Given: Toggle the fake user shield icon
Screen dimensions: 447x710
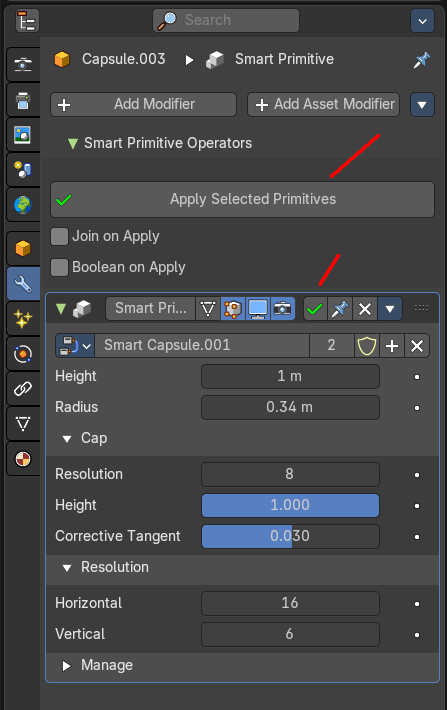Looking at the screenshot, I should 367,346.
